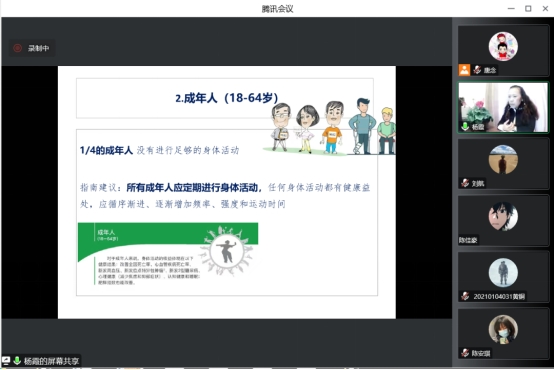Screen dimensions: 554x370
Task: Click the green microphone icon in the bottom-left status
Action: (x=17, y=361)
